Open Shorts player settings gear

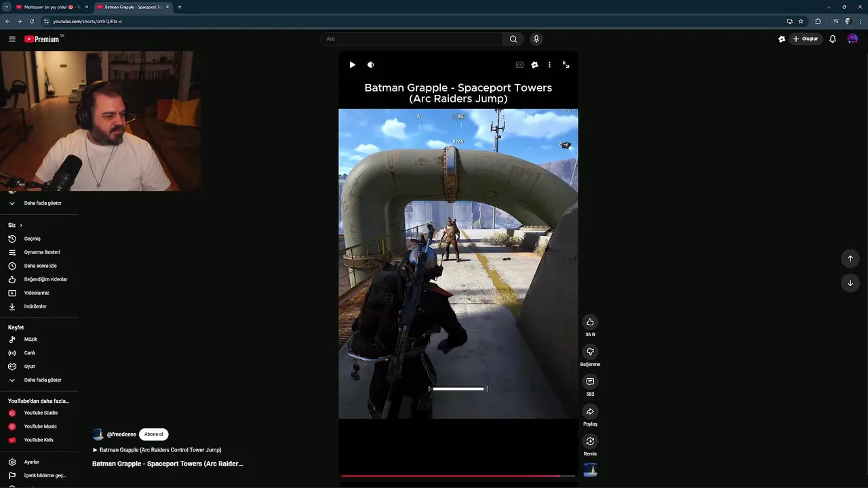[534, 64]
